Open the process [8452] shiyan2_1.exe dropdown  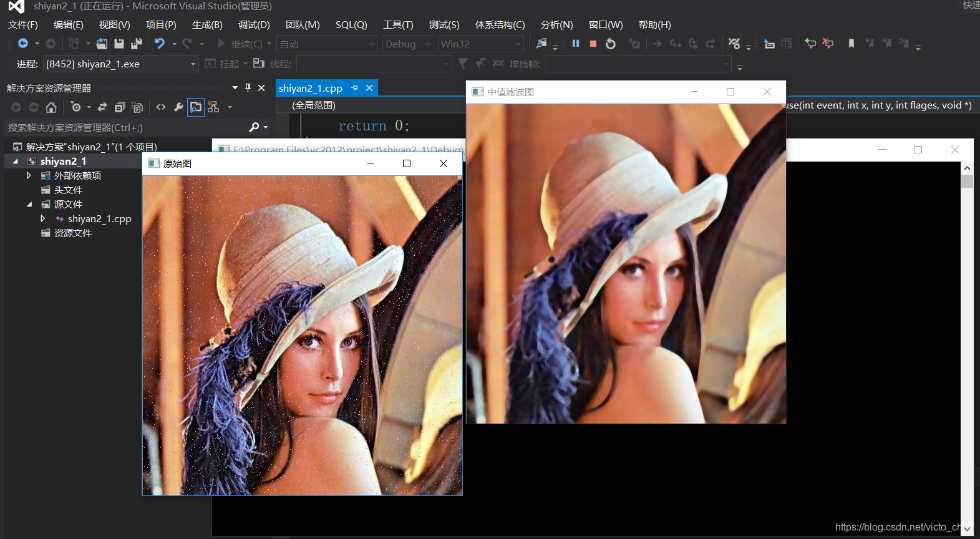[121, 64]
